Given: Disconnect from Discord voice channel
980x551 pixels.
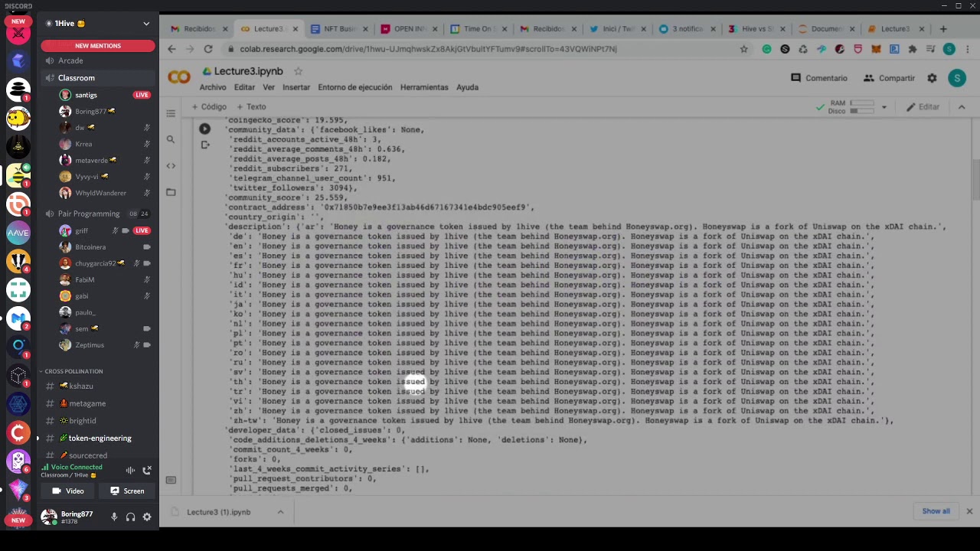Looking at the screenshot, I should tap(148, 470).
